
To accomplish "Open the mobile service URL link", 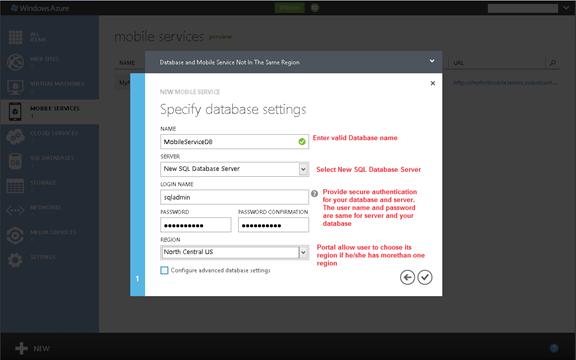I will (x=505, y=83).
